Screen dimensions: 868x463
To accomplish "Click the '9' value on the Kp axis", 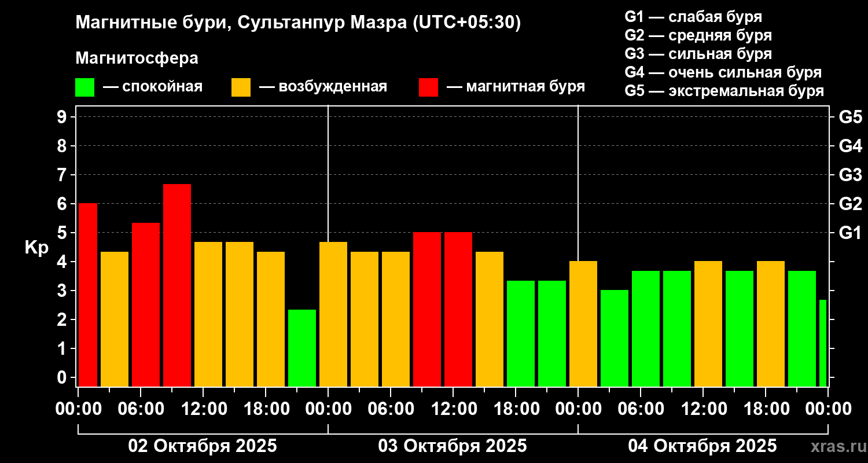I will pos(63,117).
